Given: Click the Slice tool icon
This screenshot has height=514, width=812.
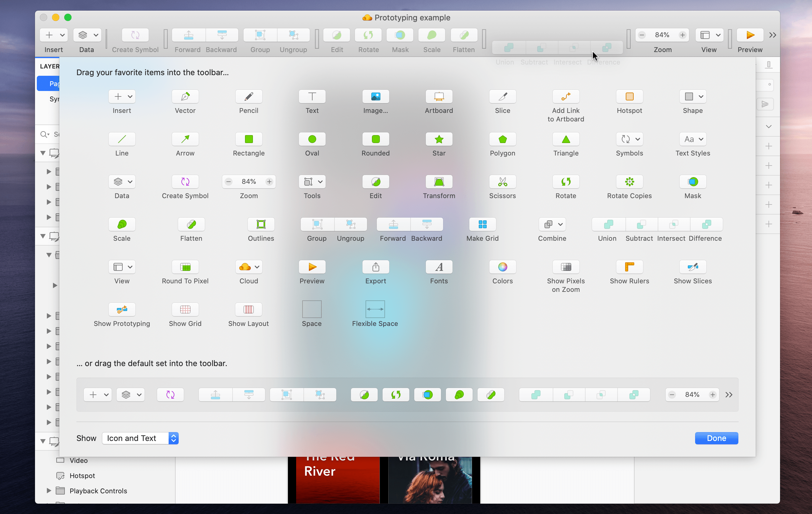Looking at the screenshot, I should point(502,97).
